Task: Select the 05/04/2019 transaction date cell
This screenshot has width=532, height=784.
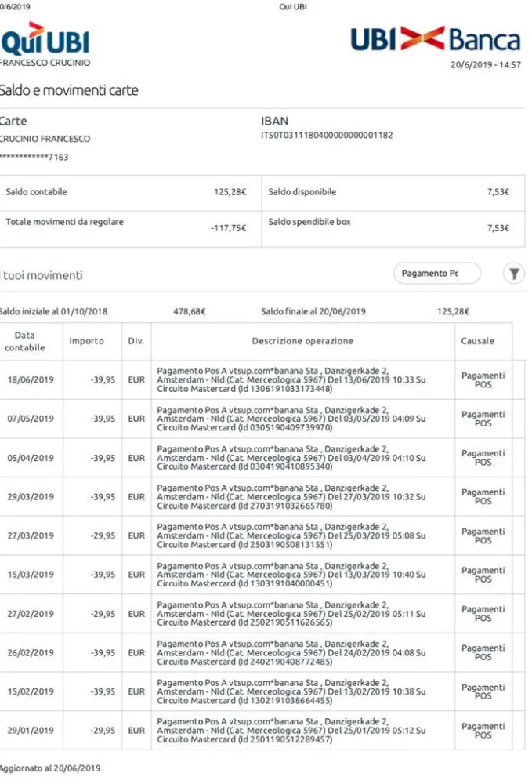Action: 31,458
